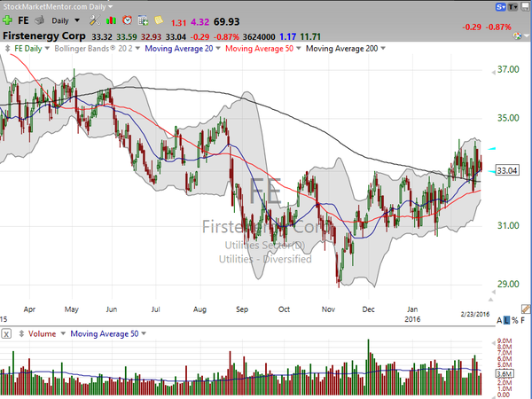Click the blue Moving Average 20 label

[x=179, y=49]
